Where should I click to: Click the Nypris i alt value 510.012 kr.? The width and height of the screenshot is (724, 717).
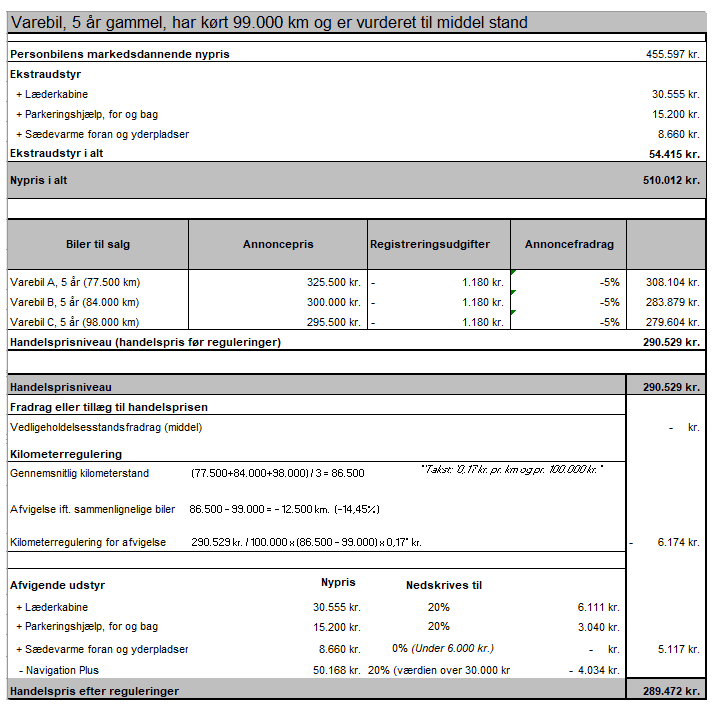(671, 181)
